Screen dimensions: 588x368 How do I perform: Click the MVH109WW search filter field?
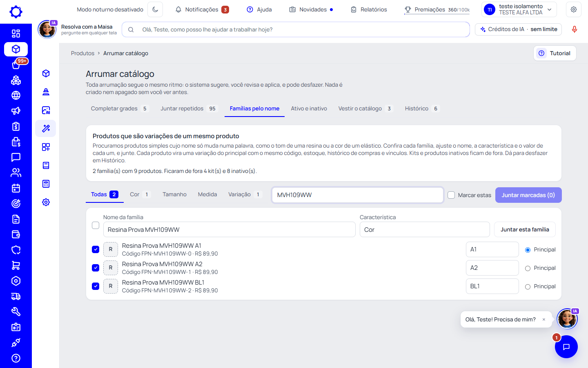click(358, 195)
